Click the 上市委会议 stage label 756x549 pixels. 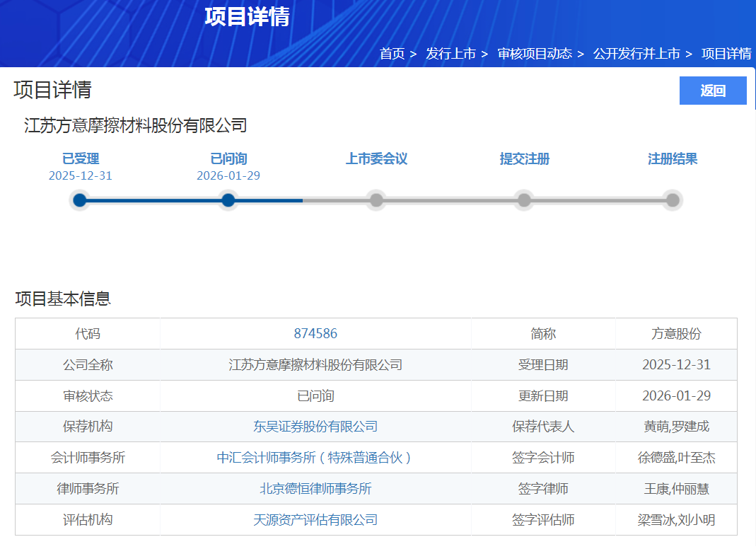(x=376, y=158)
